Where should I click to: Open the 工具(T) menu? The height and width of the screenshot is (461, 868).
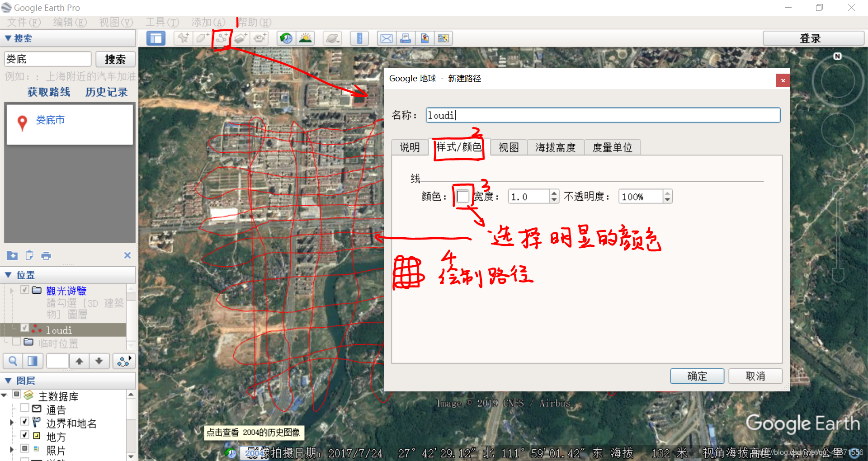click(162, 22)
